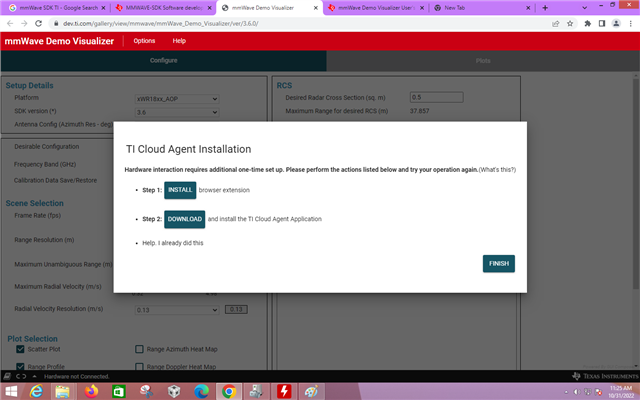Click the share page icon
This screenshot has height=400, width=640.
coord(556,24)
